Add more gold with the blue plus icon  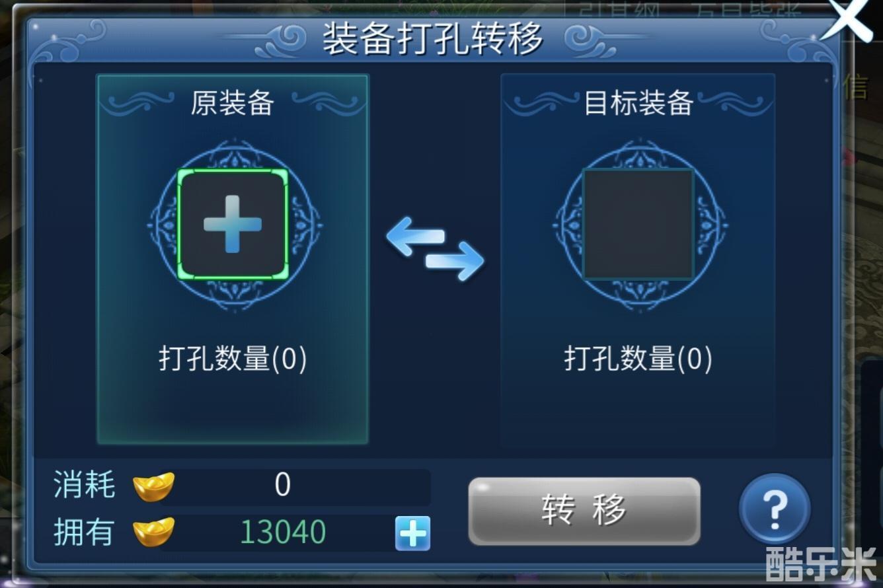point(413,533)
